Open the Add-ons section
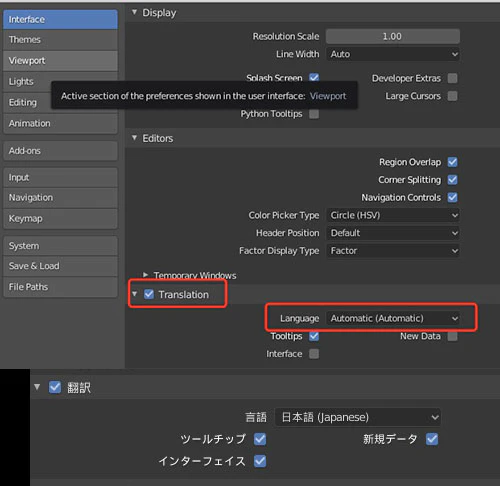 point(60,151)
